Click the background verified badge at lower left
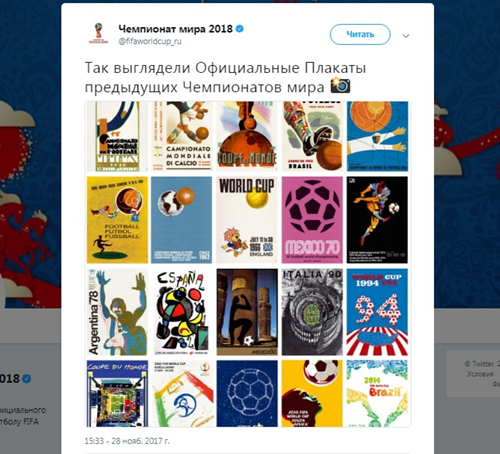The width and height of the screenshot is (500, 454). [26, 379]
